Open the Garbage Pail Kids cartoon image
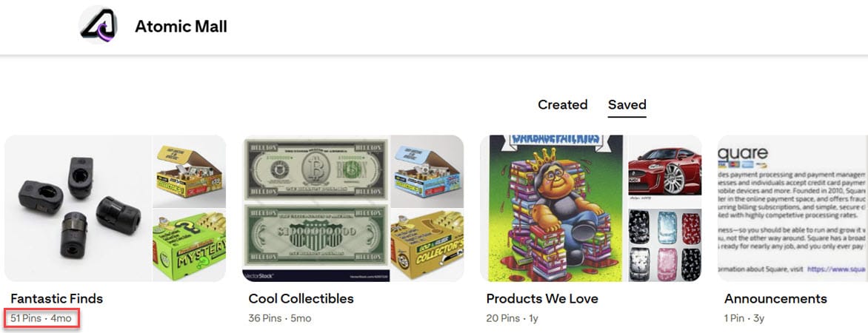Image resolution: width=868 pixels, height=333 pixels. 553,208
